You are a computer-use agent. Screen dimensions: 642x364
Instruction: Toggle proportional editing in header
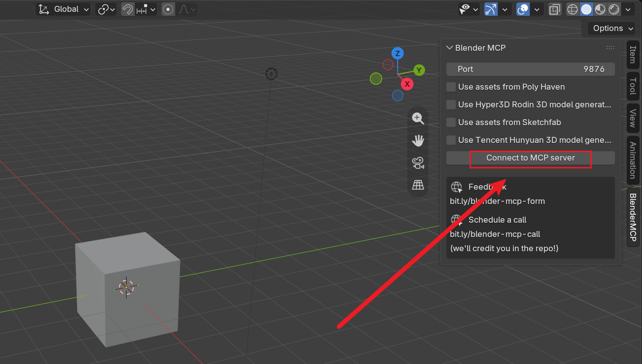(x=168, y=9)
